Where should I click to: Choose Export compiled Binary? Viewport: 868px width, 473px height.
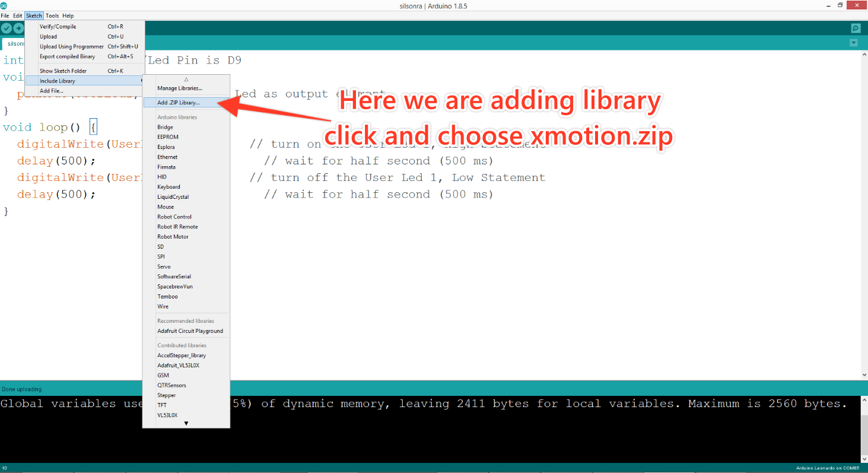pos(67,57)
